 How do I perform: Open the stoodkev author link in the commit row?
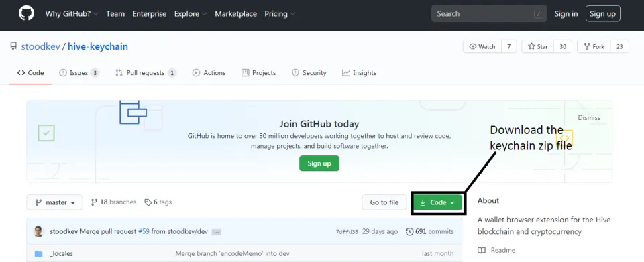tap(64, 231)
